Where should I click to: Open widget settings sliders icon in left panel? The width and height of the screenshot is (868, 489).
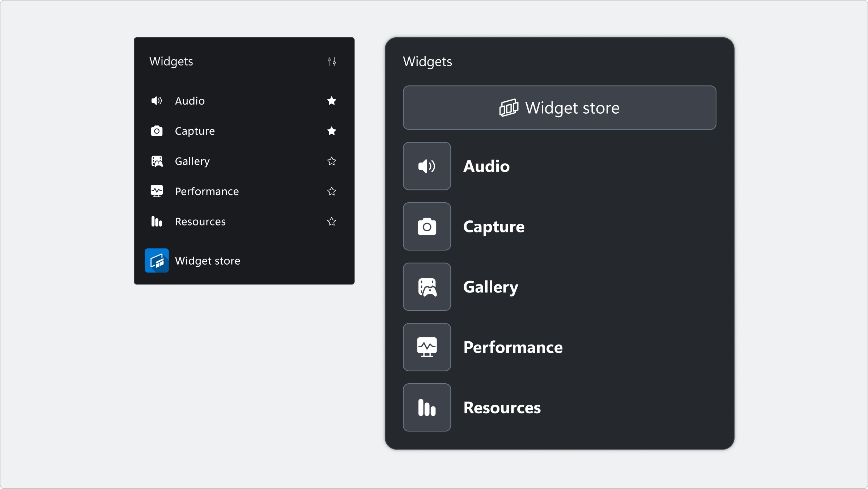pyautogui.click(x=332, y=61)
